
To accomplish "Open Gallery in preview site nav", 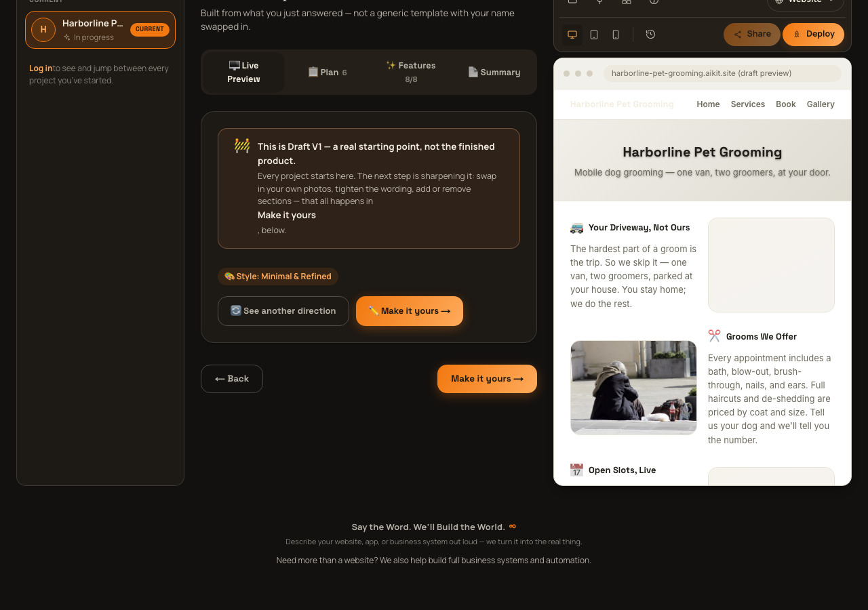I will 821,104.
